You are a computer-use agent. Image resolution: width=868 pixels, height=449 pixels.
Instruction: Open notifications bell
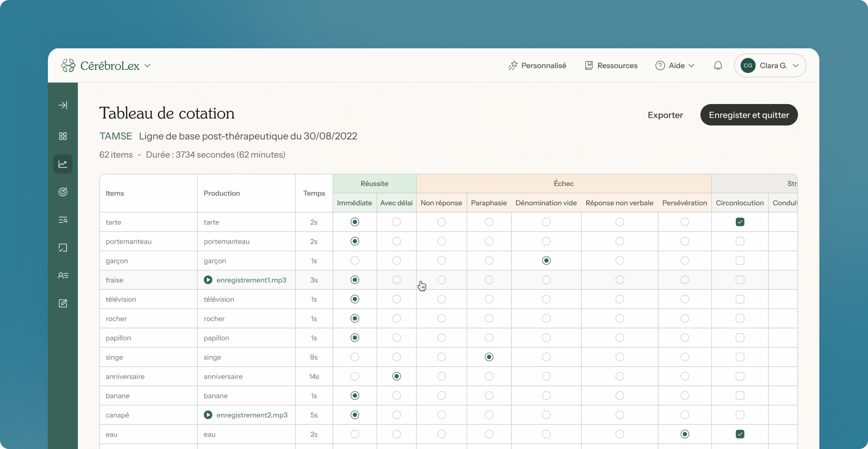(718, 65)
